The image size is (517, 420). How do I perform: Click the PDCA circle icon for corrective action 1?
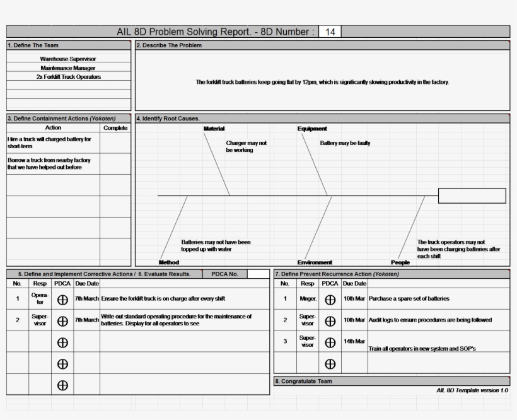(62, 300)
